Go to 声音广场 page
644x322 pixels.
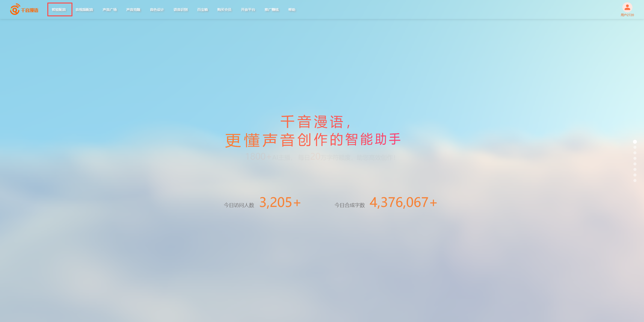click(110, 10)
